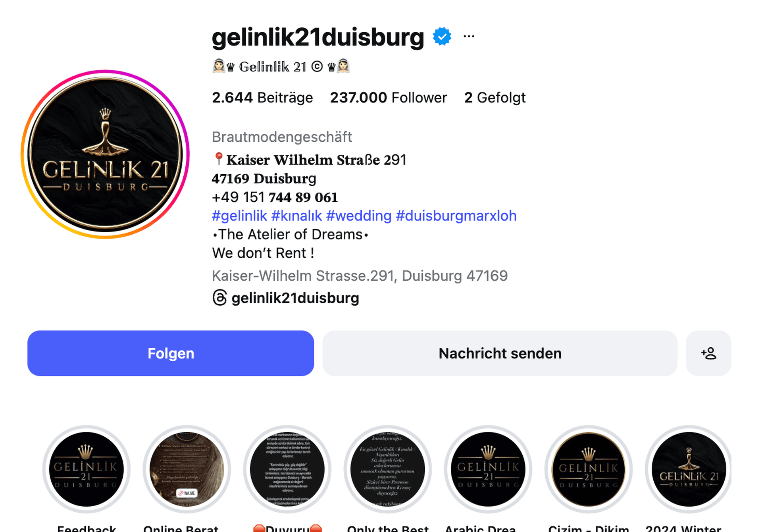Open the Feedback story highlight
The width and height of the screenshot is (762, 532).
tap(87, 469)
